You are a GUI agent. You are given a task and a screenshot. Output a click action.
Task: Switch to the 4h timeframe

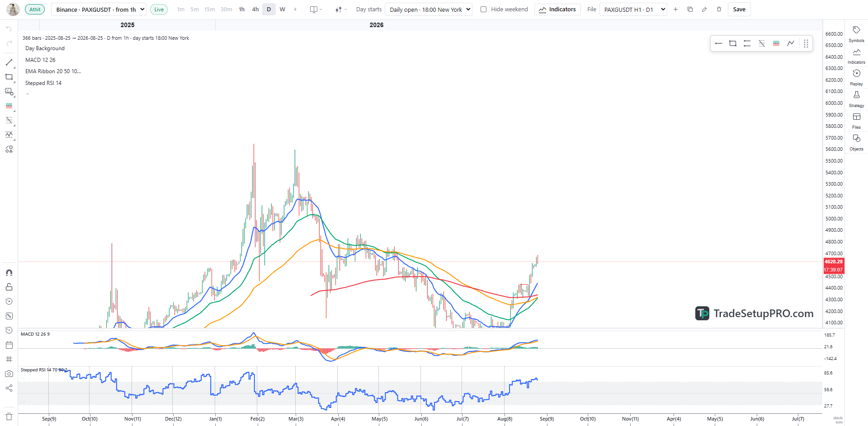255,9
